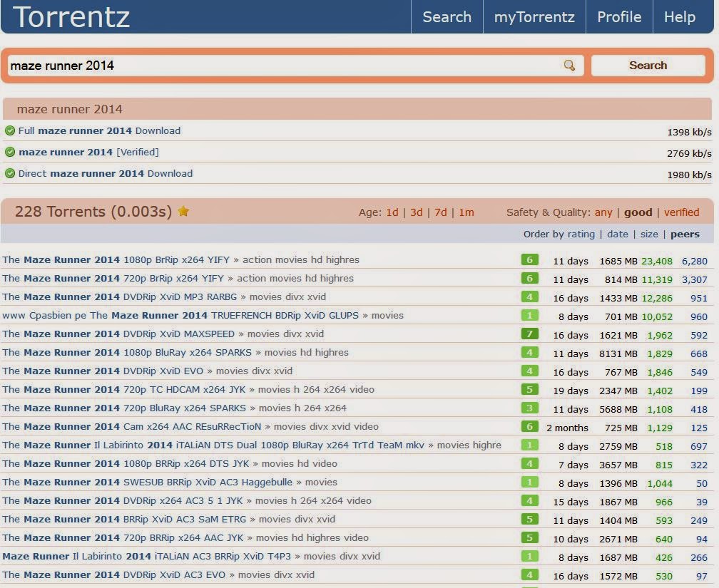
Task: Open Maze Runner SWESUB BRRip Haggebulle torrent
Action: [147, 482]
